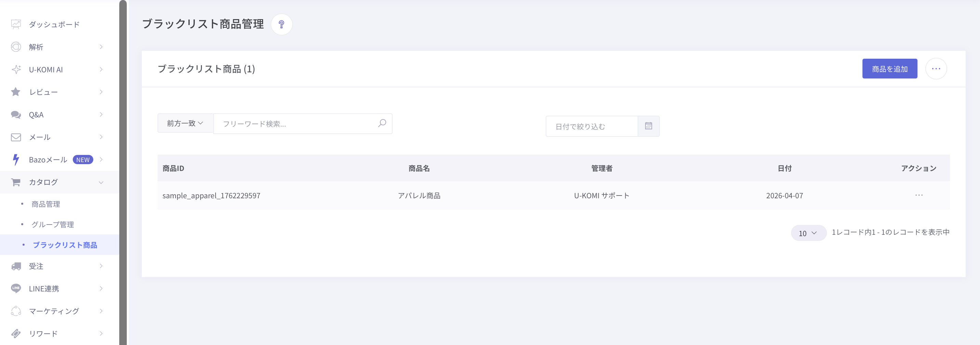Open row actions menu for sample_apparel product
Screen dimensions: 980x345
919,195
